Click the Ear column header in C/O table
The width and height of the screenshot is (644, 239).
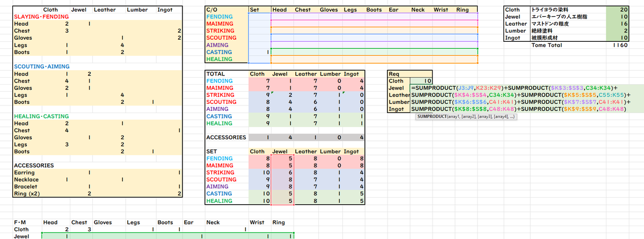[x=393, y=10]
